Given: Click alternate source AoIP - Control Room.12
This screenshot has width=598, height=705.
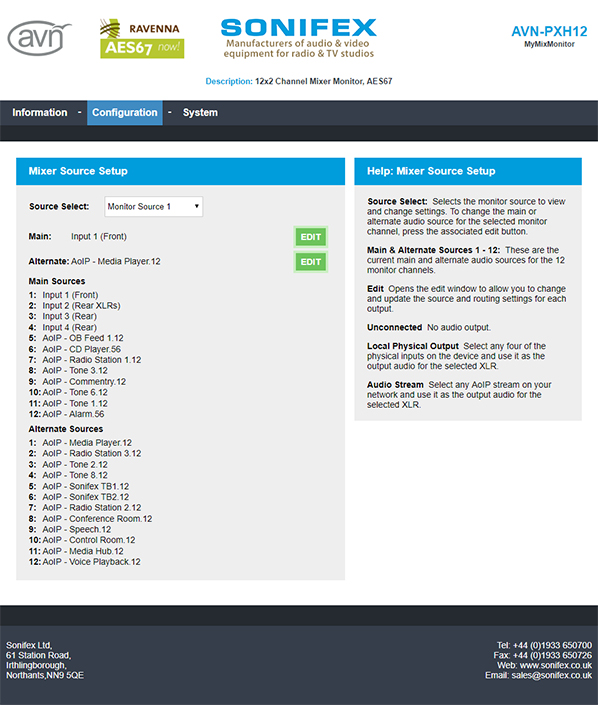Looking at the screenshot, I should tap(89, 540).
